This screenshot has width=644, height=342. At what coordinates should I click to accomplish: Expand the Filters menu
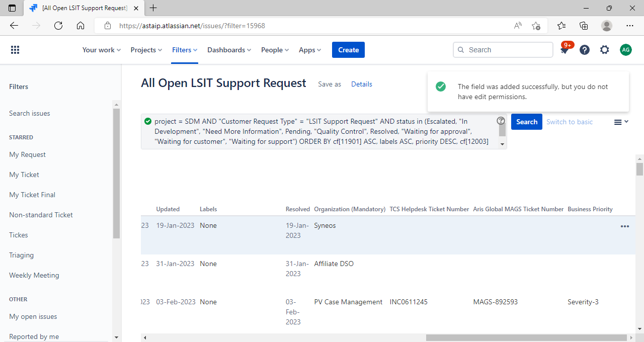(x=185, y=50)
